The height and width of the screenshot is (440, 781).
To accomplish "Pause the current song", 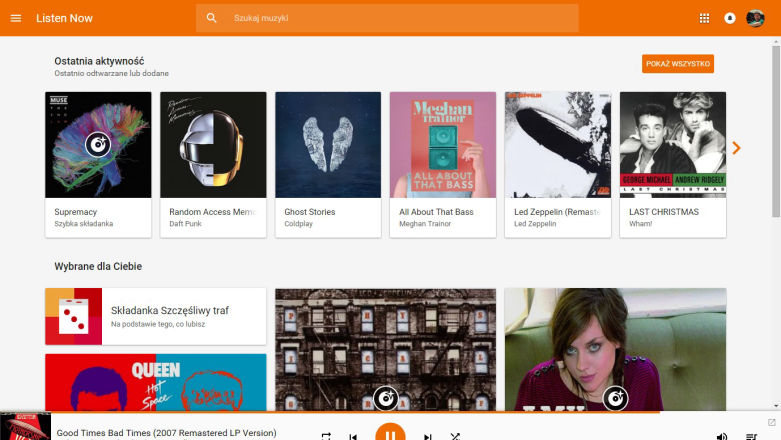I will [390, 434].
